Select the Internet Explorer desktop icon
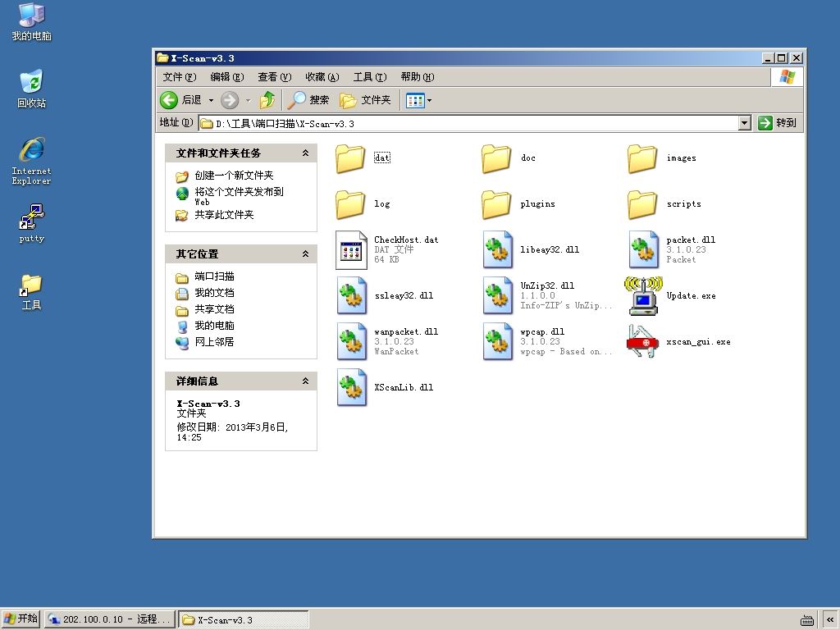 (x=32, y=161)
